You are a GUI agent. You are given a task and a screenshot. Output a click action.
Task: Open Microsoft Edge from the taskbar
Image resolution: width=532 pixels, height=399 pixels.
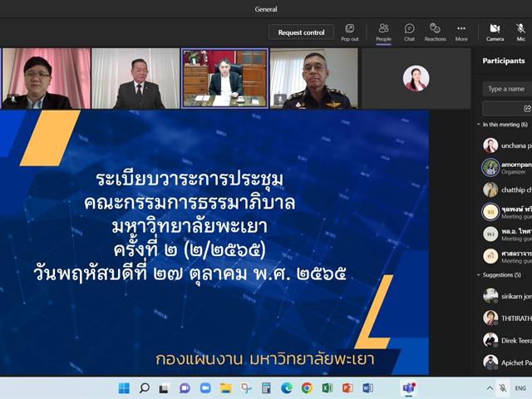[287, 388]
